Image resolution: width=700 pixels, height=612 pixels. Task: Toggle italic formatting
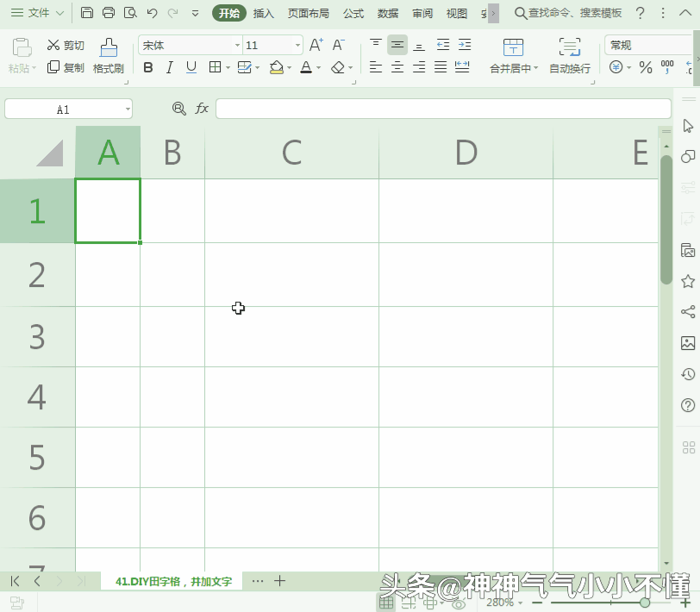pos(170,68)
